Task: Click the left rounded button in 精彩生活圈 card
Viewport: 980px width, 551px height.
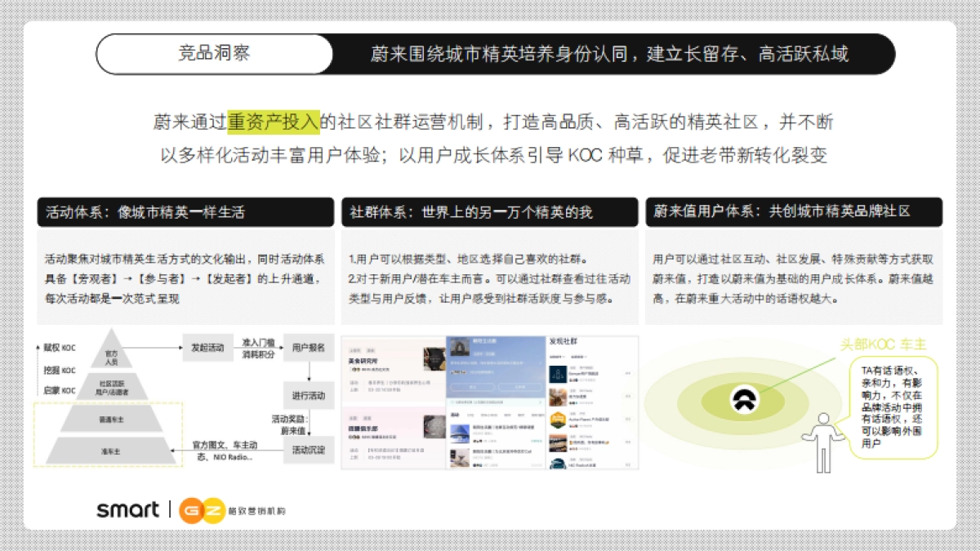Action: coord(473,387)
